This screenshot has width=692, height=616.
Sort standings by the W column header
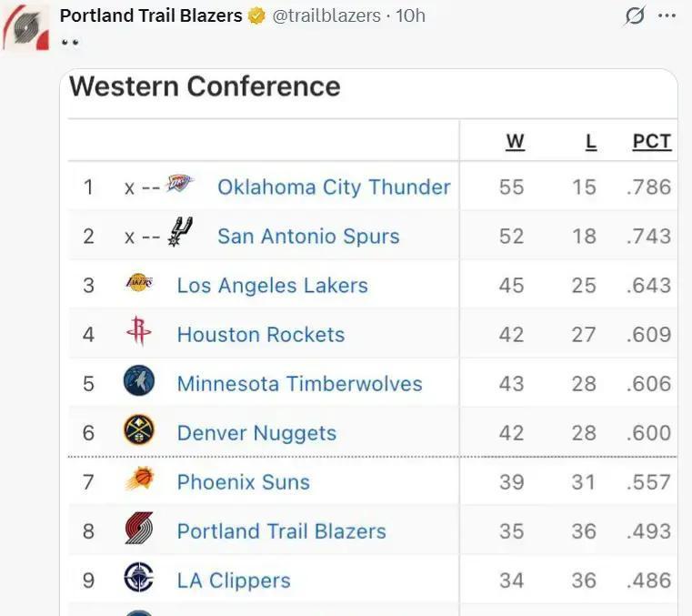pos(515,141)
